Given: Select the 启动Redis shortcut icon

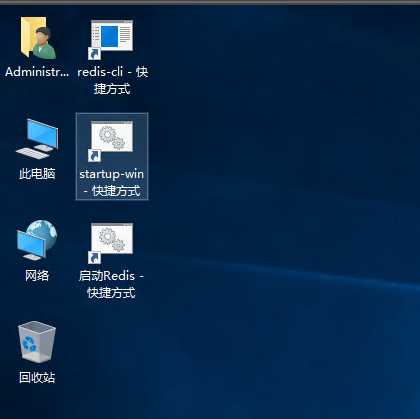Looking at the screenshot, I should (x=111, y=243).
